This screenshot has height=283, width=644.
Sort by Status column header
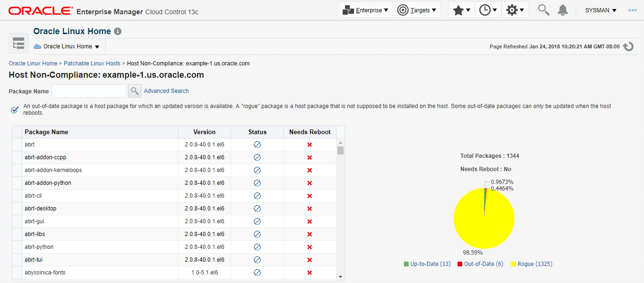tap(257, 132)
